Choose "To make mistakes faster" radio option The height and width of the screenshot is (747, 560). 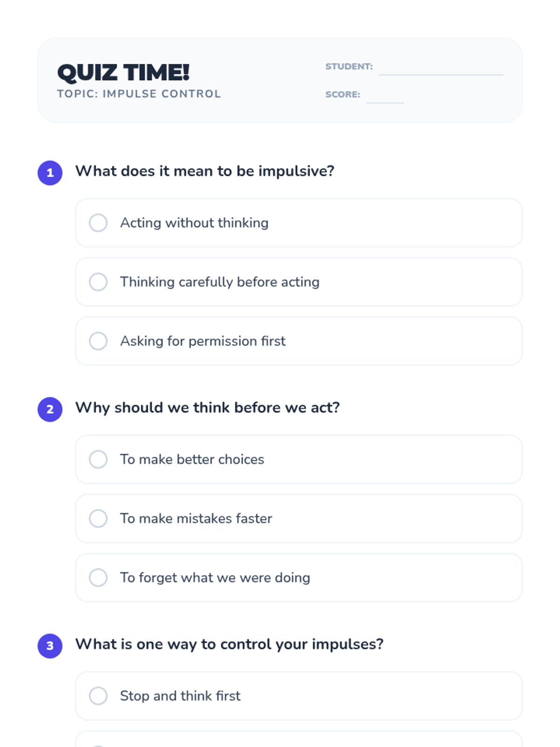(98, 518)
